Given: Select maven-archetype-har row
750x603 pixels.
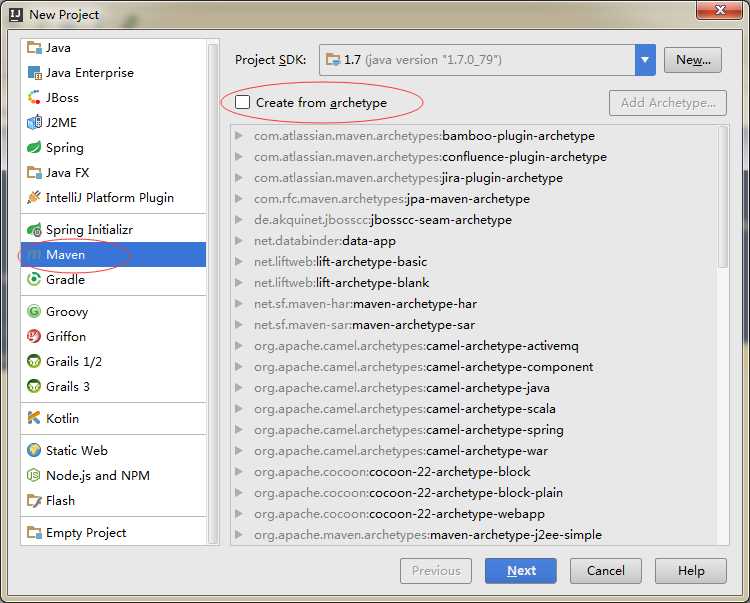Looking at the screenshot, I should 474,304.
